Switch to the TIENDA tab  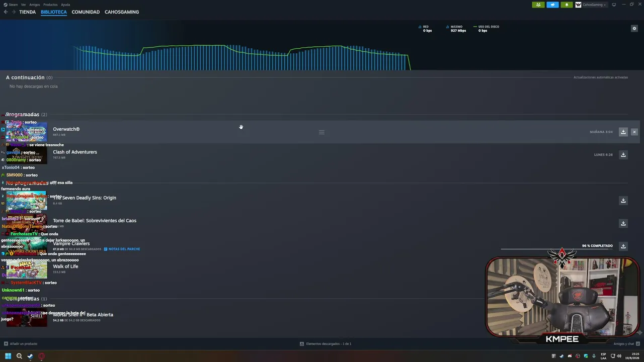[28, 12]
